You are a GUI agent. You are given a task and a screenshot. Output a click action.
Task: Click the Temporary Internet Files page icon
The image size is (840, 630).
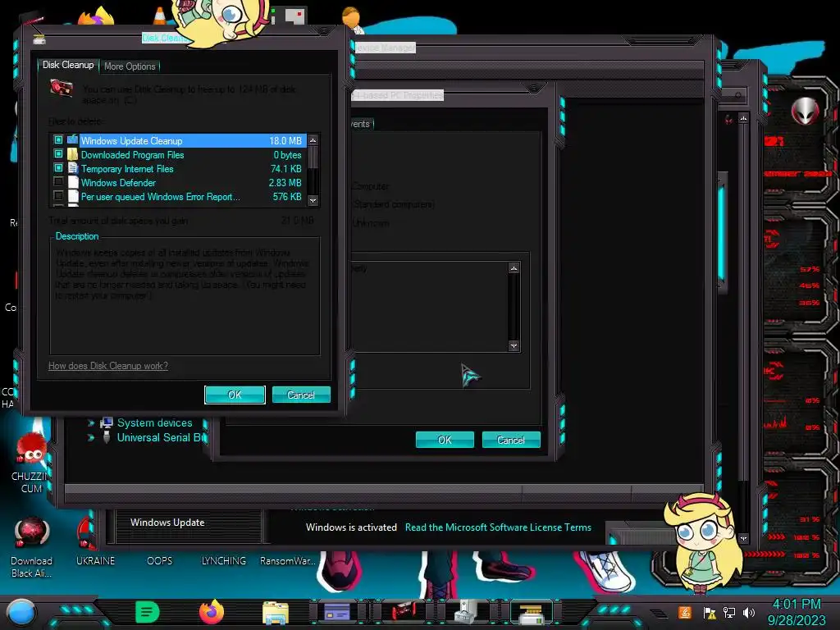[x=73, y=168]
